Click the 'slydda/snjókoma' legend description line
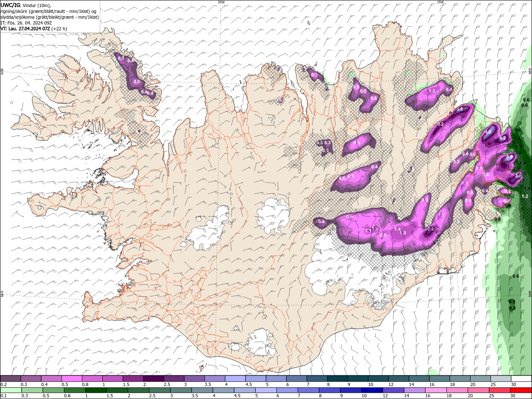 click(x=49, y=17)
